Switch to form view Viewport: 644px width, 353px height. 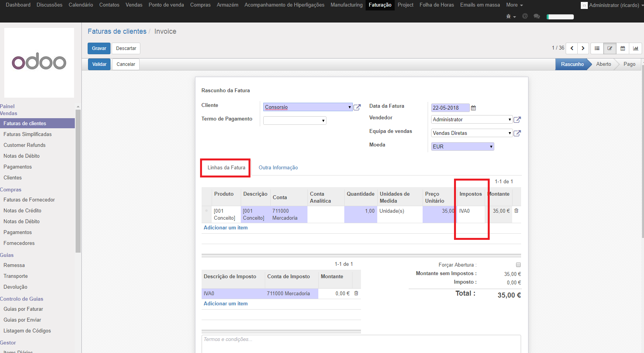click(x=610, y=48)
